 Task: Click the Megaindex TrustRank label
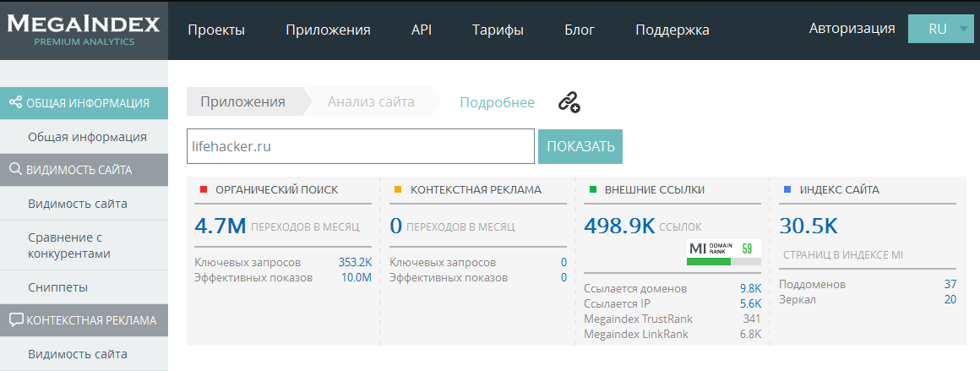(x=638, y=319)
